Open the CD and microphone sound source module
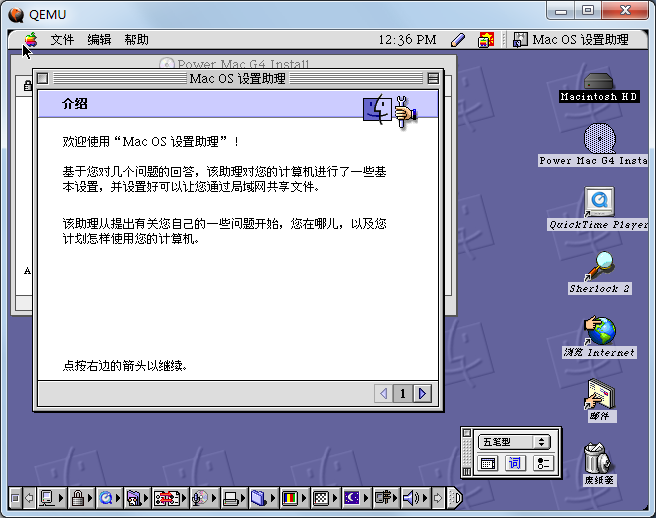The height and width of the screenshot is (518, 656). (204, 498)
